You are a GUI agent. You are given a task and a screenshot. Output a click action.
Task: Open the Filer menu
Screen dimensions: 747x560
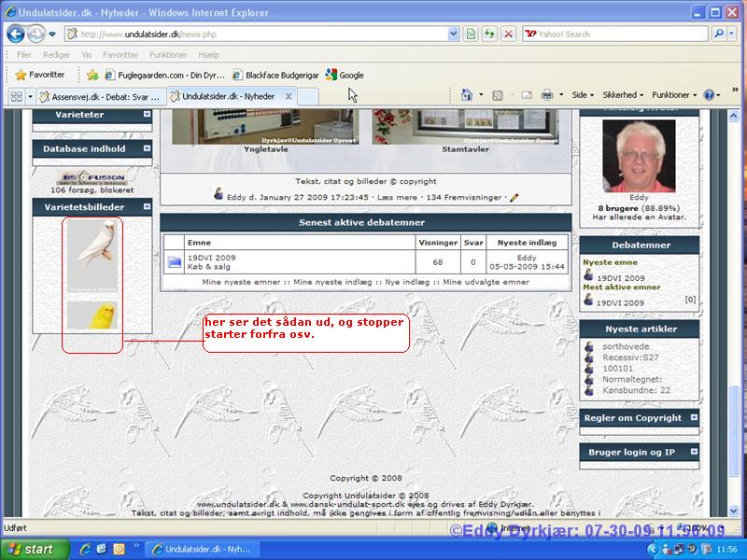pyautogui.click(x=24, y=55)
